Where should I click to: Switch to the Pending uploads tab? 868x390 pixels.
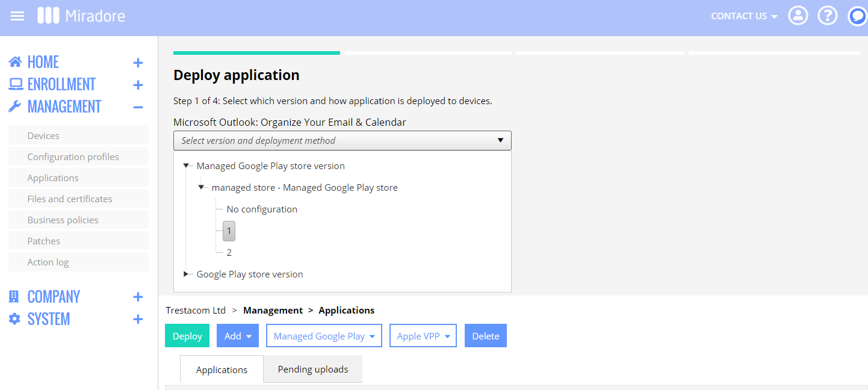313,369
